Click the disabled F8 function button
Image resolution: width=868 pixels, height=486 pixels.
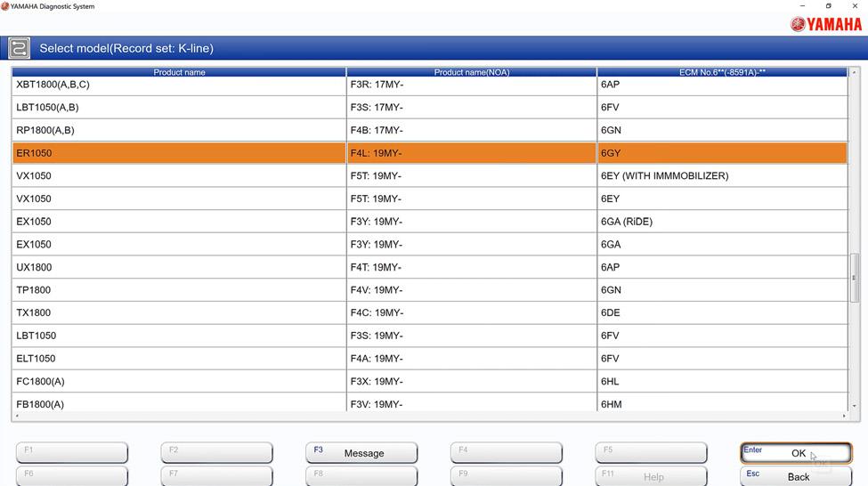361,476
